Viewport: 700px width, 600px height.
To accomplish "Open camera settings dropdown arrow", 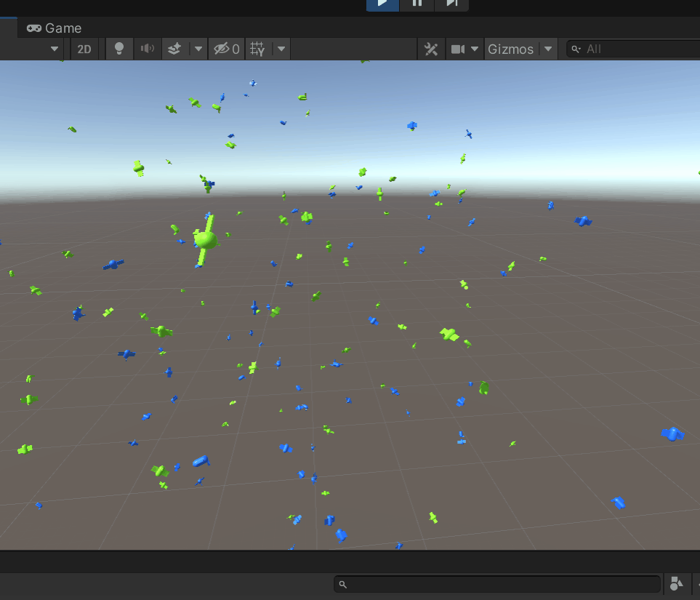I will 475,49.
